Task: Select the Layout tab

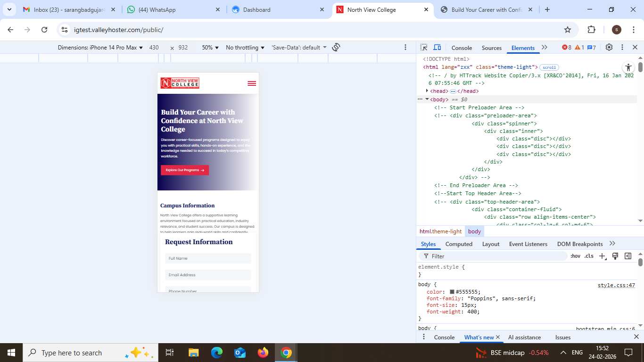Action: click(x=491, y=244)
